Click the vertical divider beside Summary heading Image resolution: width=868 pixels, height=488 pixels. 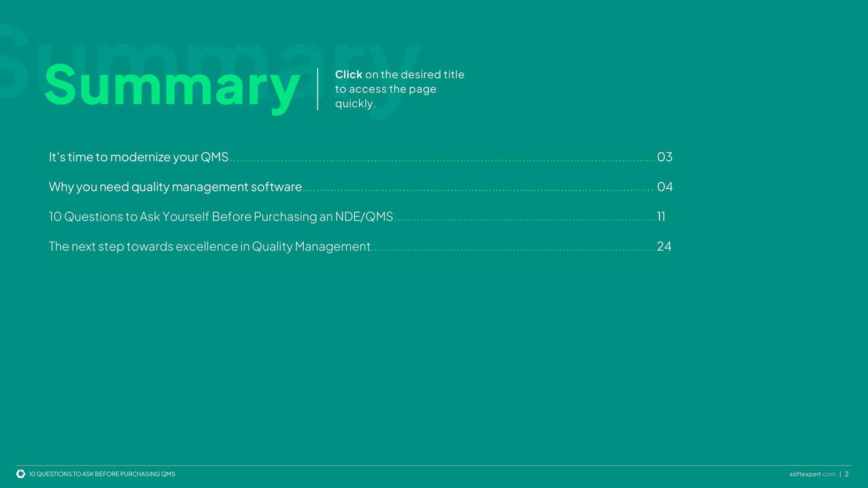pyautogui.click(x=318, y=89)
